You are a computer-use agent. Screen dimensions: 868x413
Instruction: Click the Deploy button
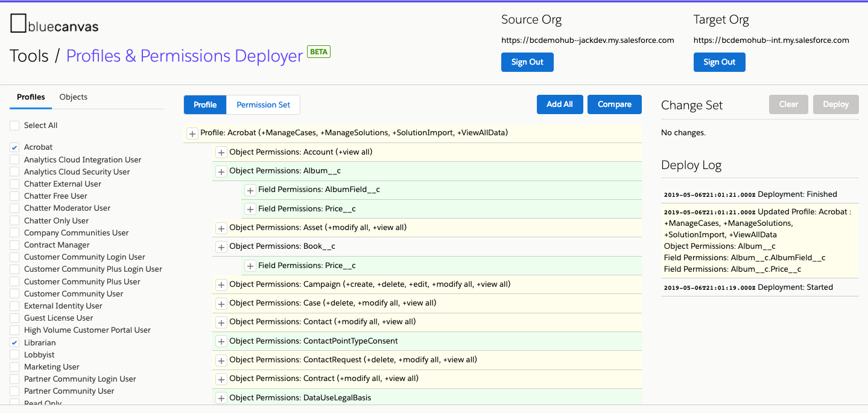point(836,104)
